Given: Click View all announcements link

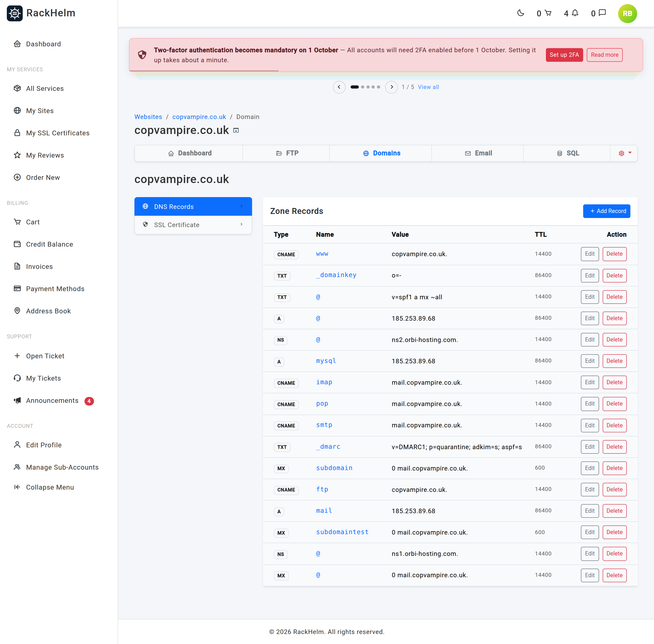Looking at the screenshot, I should pos(428,87).
